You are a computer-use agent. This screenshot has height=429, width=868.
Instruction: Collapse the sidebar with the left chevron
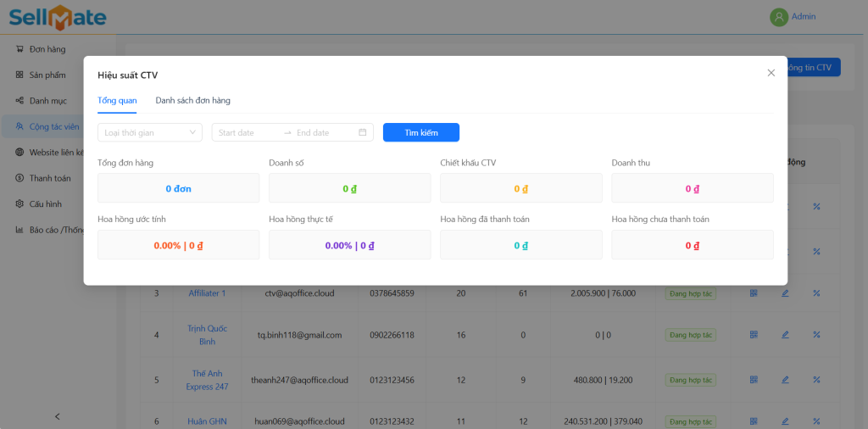pos(58,416)
